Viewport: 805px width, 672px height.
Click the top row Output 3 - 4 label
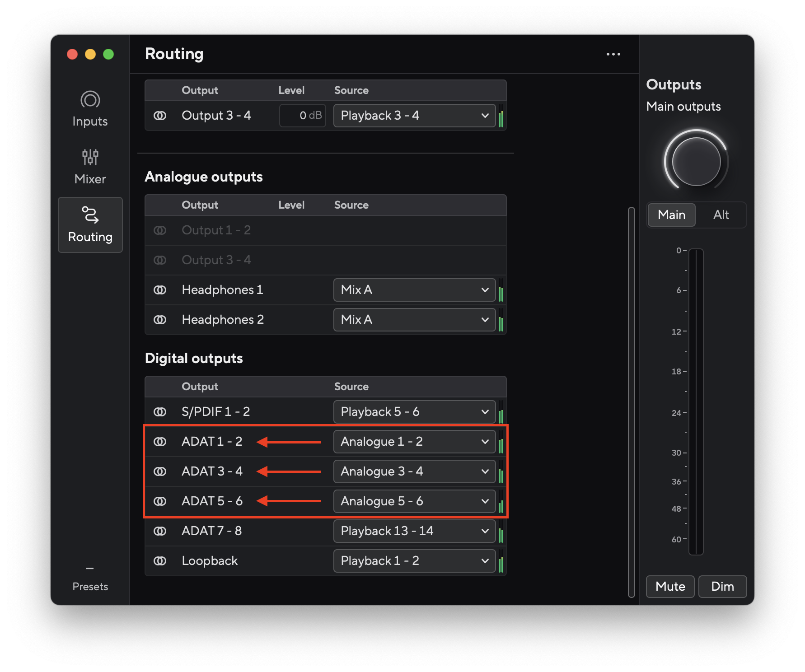tap(216, 116)
